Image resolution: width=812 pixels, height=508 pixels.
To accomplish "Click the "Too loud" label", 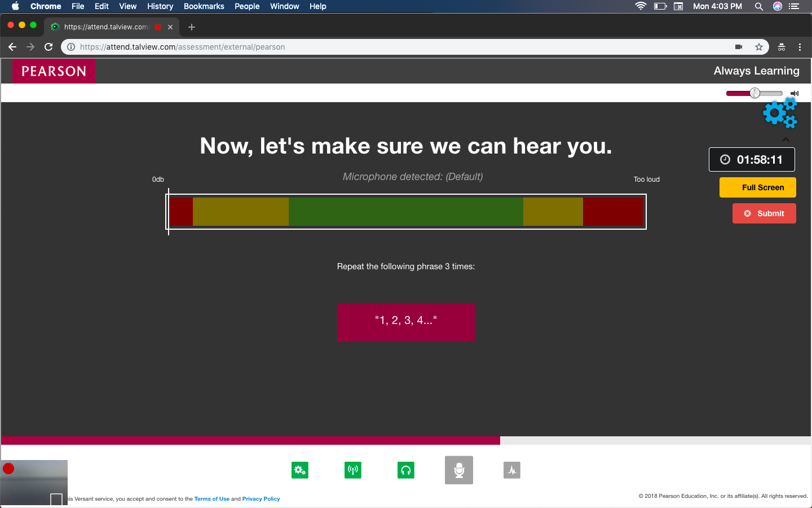I will [x=647, y=179].
